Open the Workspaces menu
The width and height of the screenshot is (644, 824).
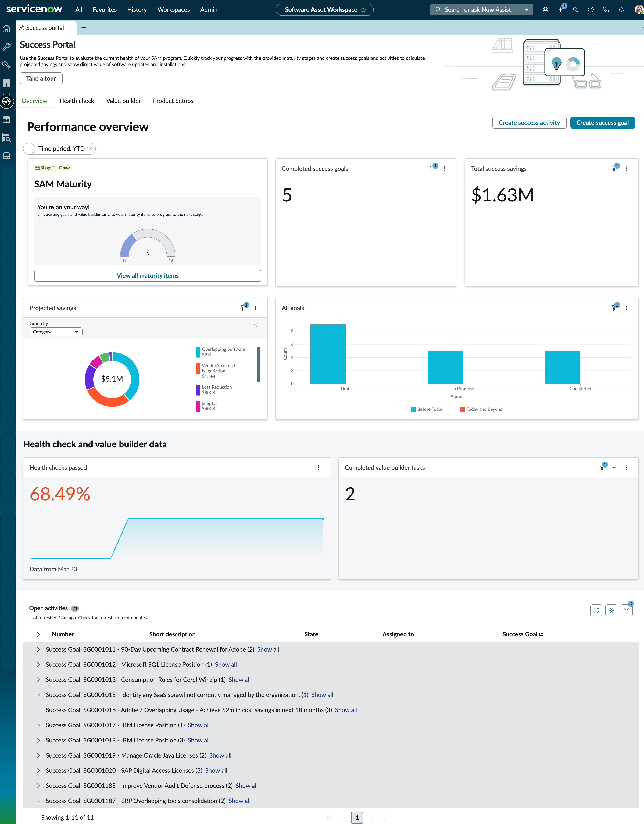[x=173, y=10]
